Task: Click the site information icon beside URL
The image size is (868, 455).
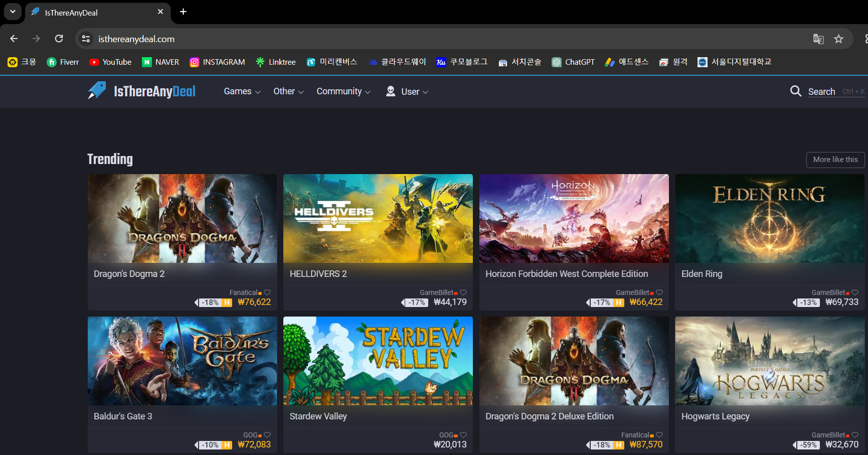Action: coord(86,39)
